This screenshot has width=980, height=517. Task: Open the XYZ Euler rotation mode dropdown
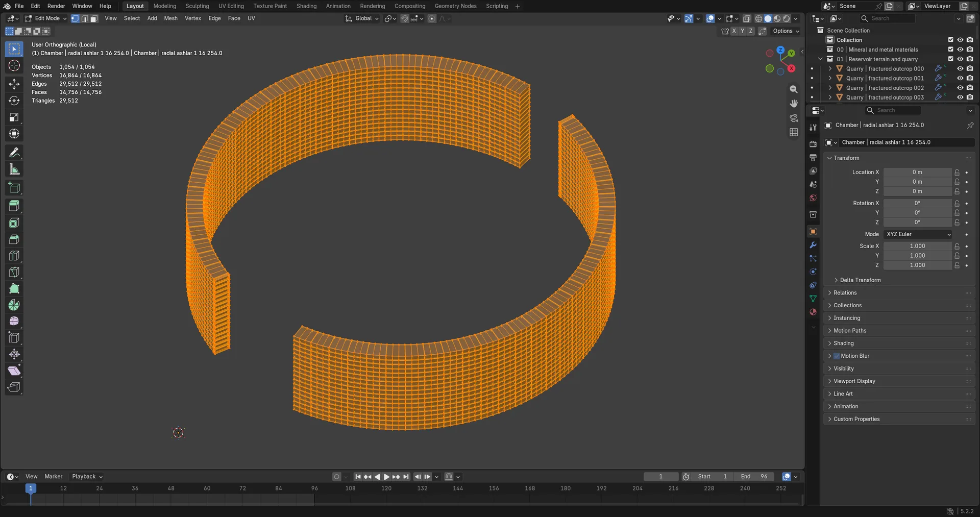918,234
